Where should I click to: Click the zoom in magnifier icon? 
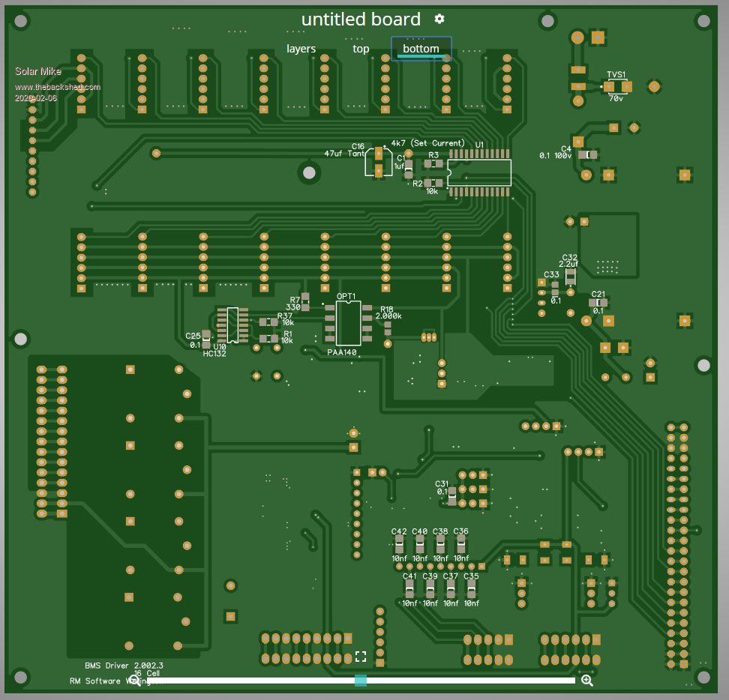point(587,680)
